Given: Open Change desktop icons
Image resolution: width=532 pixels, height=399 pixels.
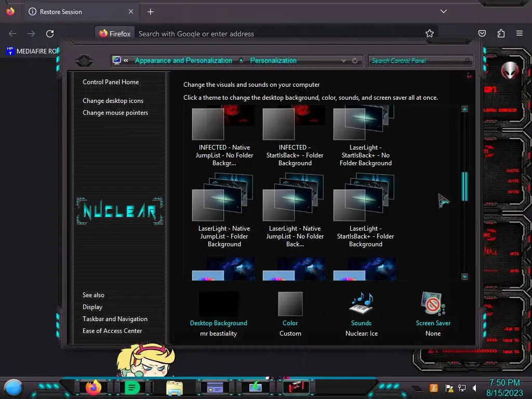Looking at the screenshot, I should (113, 101).
